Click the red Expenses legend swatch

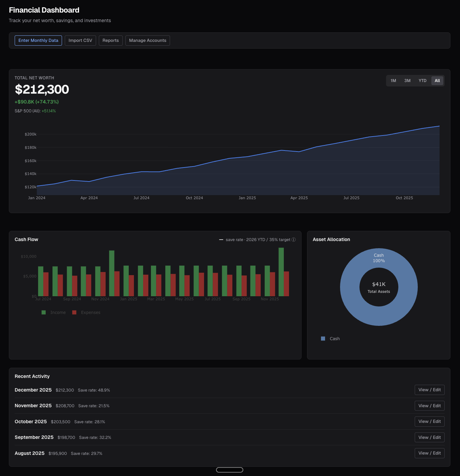74,313
